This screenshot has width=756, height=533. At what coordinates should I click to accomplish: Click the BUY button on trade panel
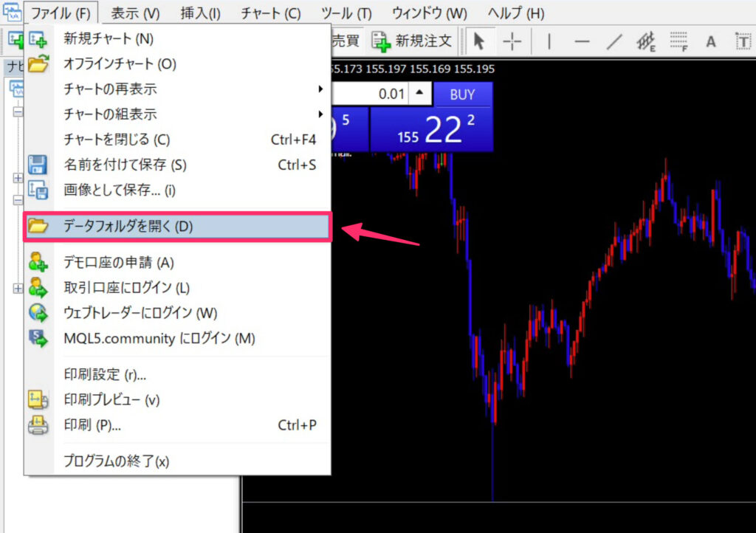click(462, 94)
